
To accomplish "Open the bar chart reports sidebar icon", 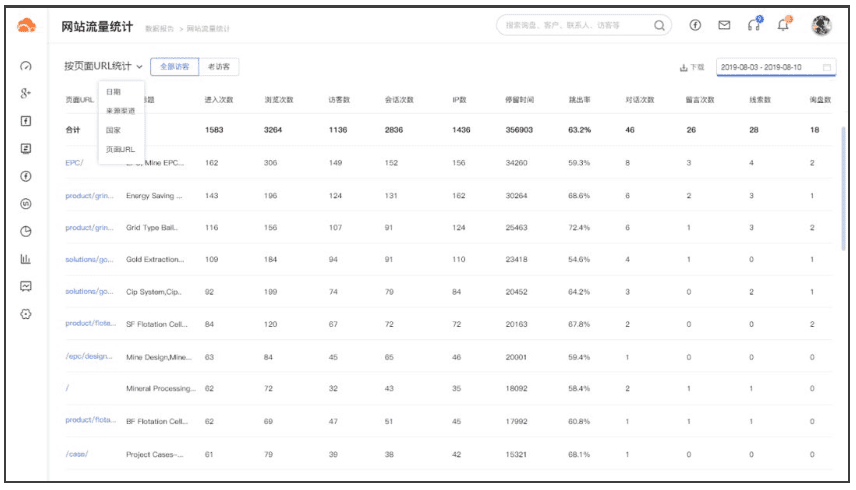I will coord(26,259).
